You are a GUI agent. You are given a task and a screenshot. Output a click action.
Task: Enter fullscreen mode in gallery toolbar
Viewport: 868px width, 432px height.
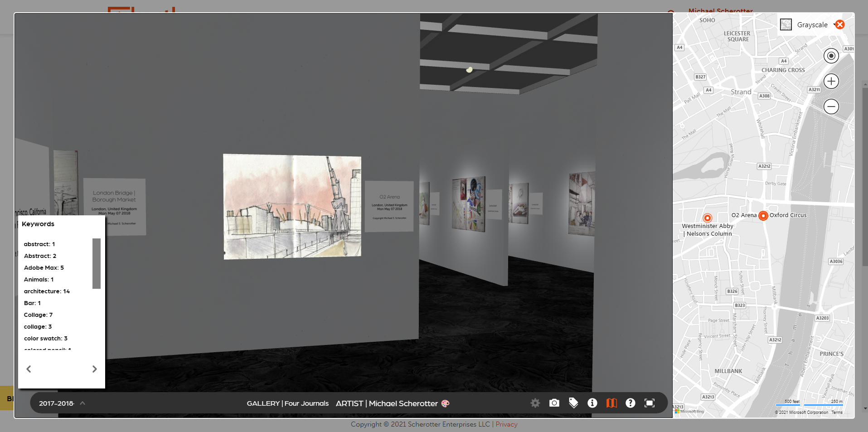point(650,403)
